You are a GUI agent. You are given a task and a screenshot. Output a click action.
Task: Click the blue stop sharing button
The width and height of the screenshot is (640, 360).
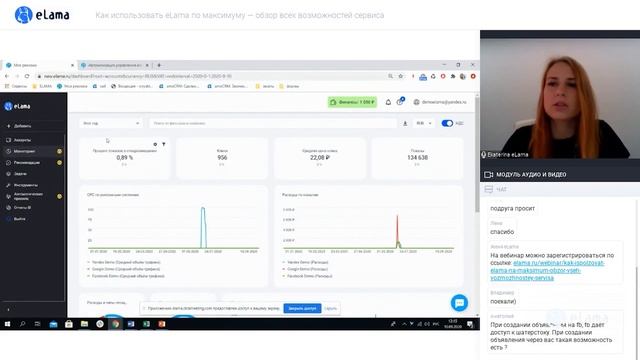tap(302, 309)
